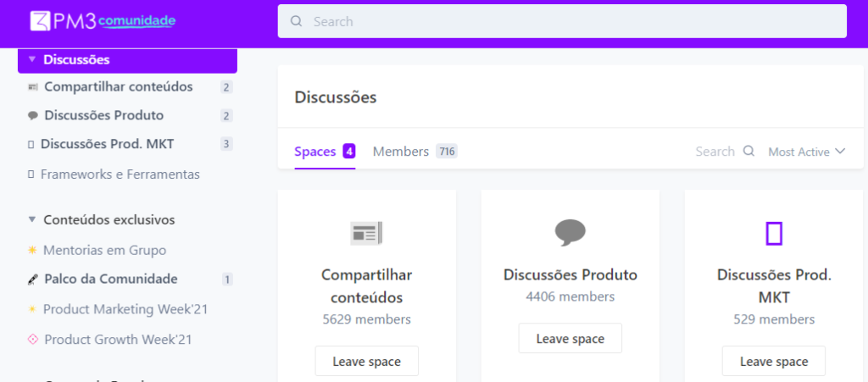Image resolution: width=868 pixels, height=382 pixels.
Task: Click speech bubble icon beside sidebar Discussões Produto
Action: (x=33, y=116)
